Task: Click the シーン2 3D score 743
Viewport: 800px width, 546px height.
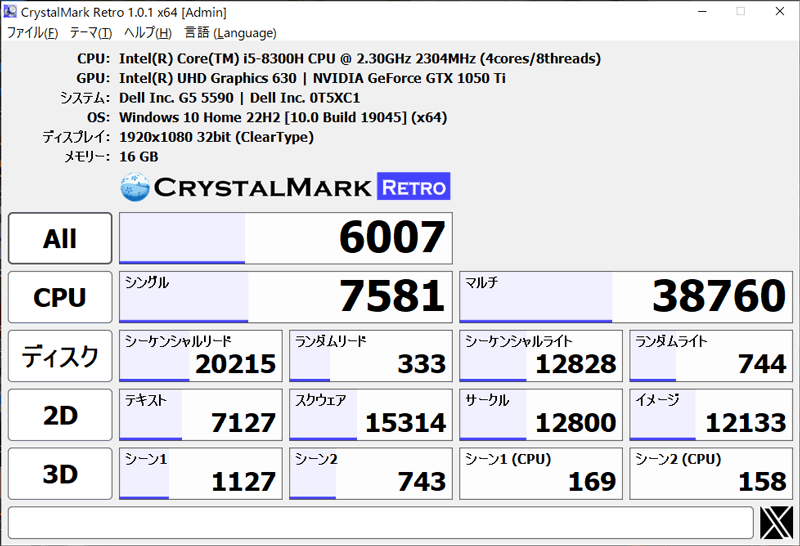Action: click(371, 474)
